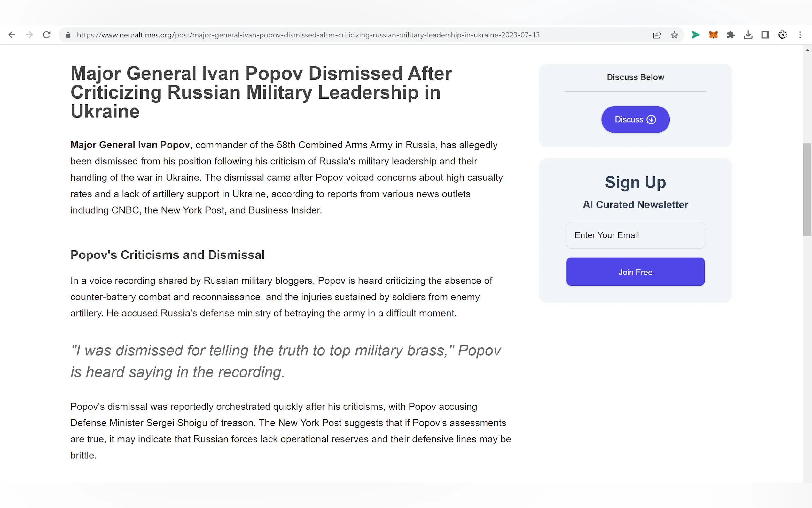Viewport: 812px width, 508px height.
Task: Click the lock icon in the address bar
Action: [x=68, y=35]
